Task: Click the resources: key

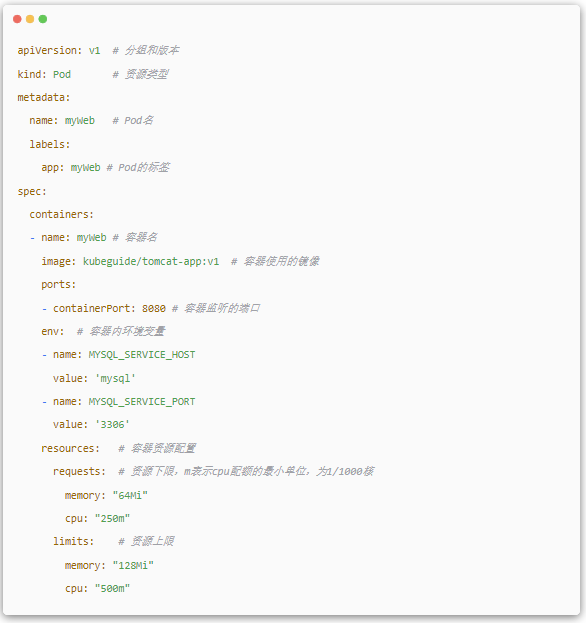Action: click(70, 449)
